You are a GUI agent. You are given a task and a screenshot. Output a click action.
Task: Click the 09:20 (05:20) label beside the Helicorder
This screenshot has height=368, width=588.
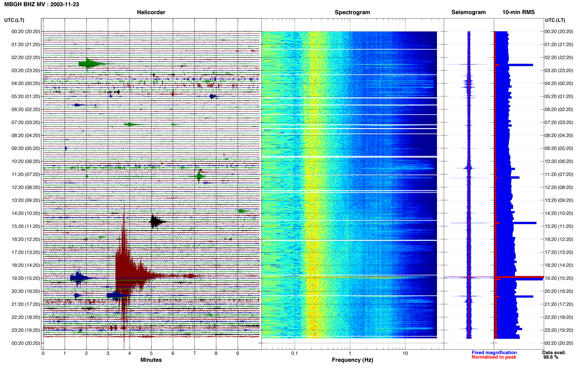point(26,148)
